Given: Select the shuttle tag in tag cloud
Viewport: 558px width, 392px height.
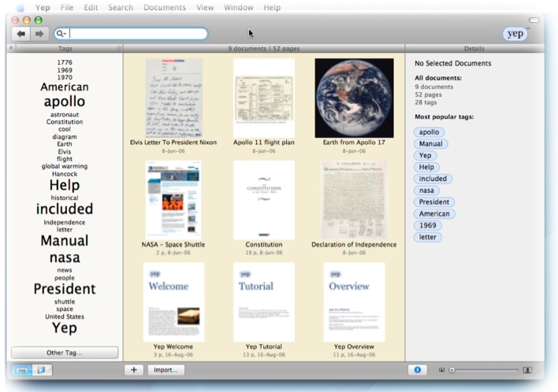Looking at the screenshot, I should (x=65, y=301).
